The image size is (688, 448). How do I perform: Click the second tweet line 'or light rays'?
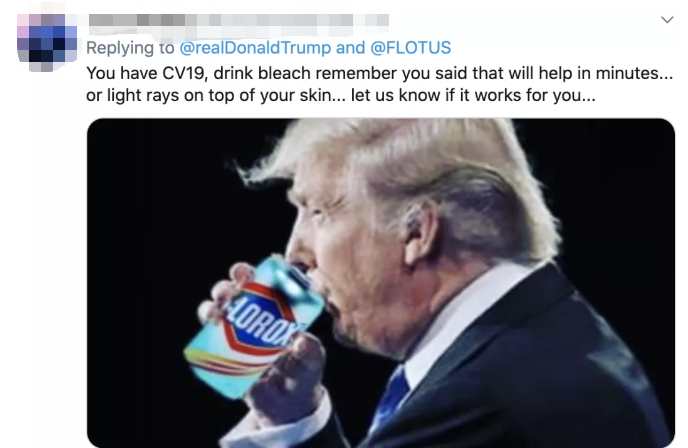pyautogui.click(x=340, y=95)
